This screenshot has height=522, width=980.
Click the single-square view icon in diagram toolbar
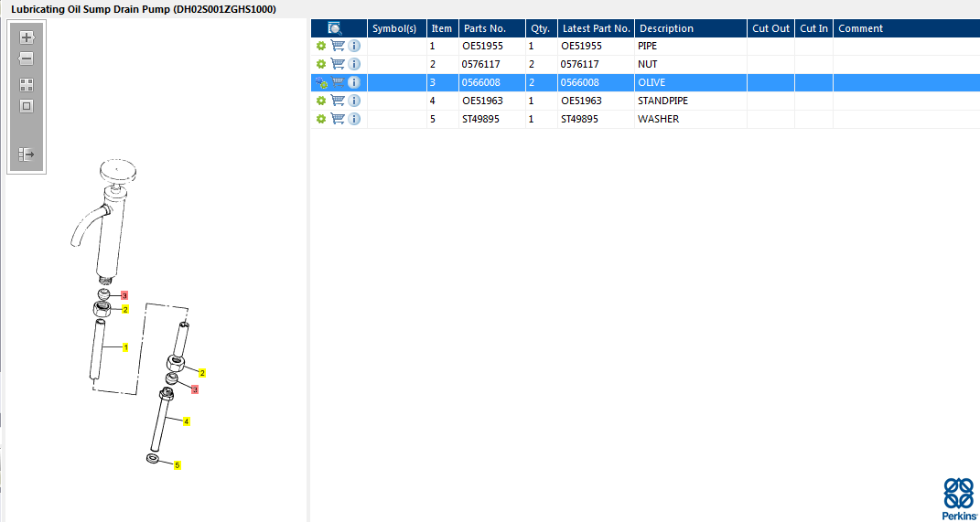pyautogui.click(x=27, y=106)
